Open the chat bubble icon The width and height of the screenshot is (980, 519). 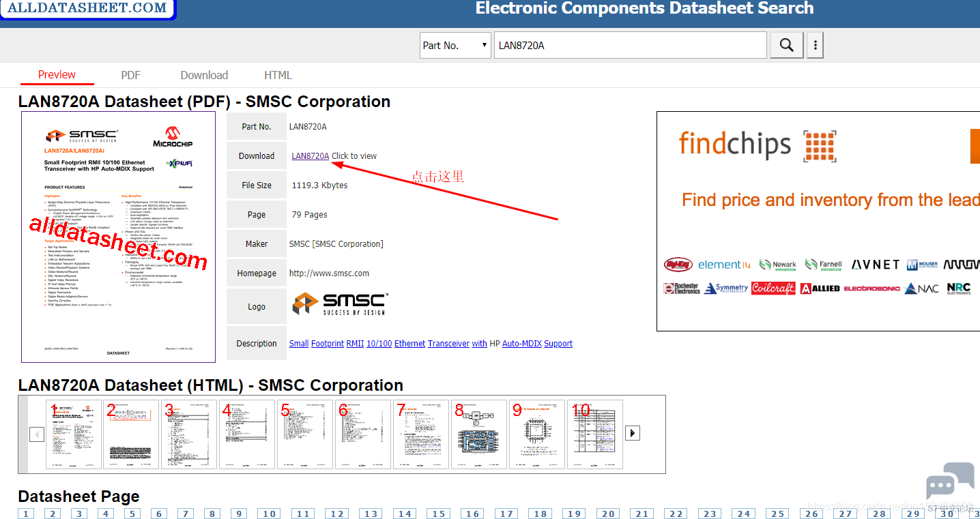(x=950, y=482)
